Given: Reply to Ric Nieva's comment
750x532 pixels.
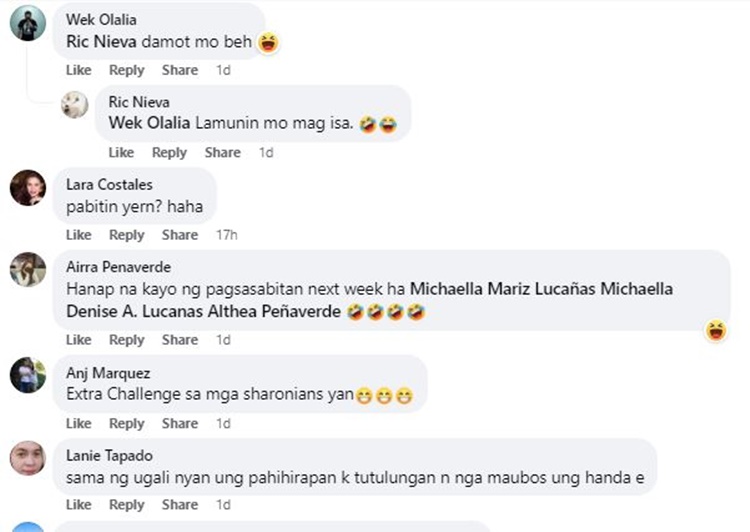Looking at the screenshot, I should click(169, 153).
